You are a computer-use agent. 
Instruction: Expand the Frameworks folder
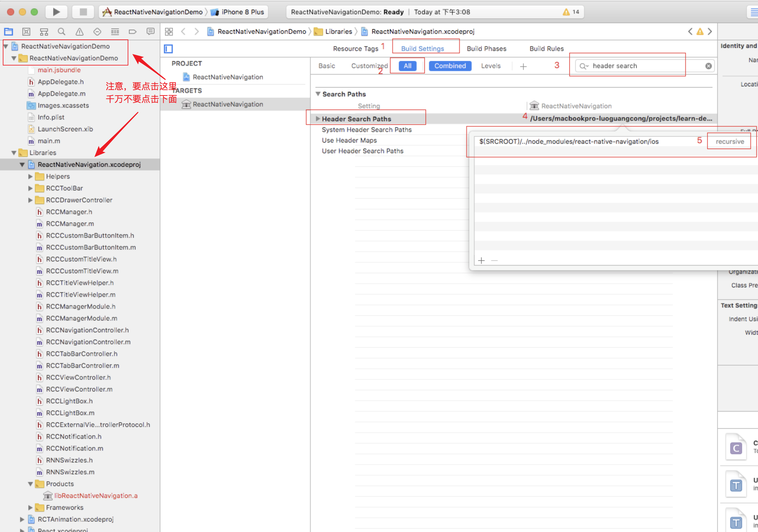(30, 507)
